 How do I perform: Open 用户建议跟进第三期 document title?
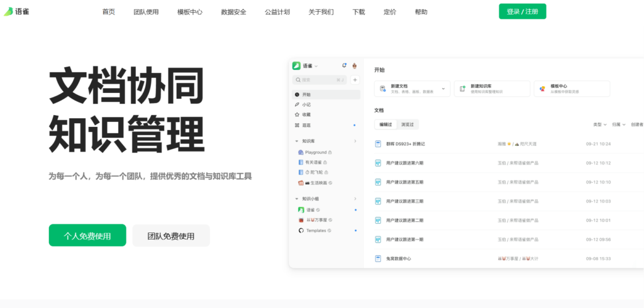404,201
